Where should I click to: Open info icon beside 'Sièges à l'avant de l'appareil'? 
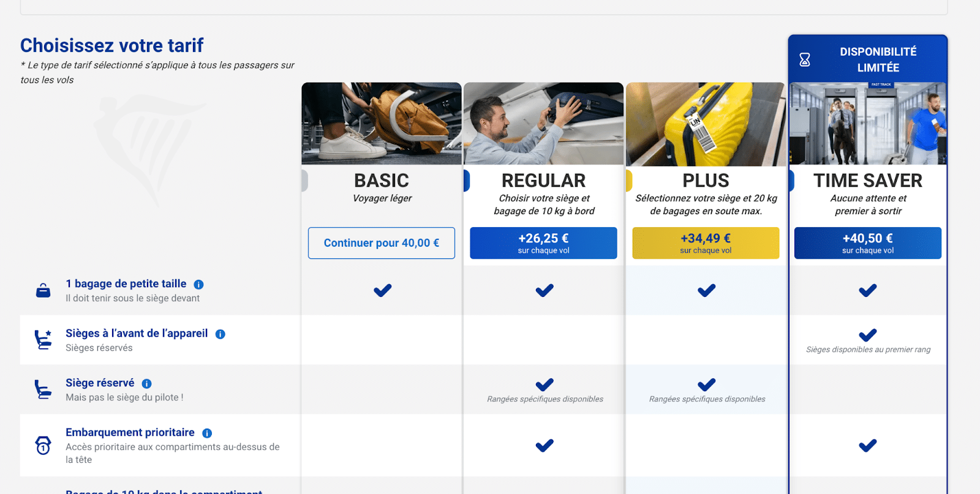[x=221, y=334]
